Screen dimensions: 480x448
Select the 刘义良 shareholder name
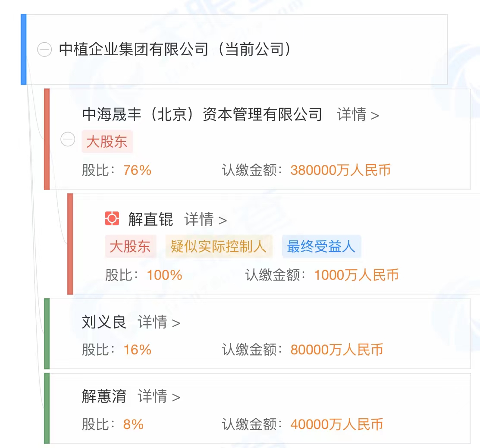click(x=104, y=322)
